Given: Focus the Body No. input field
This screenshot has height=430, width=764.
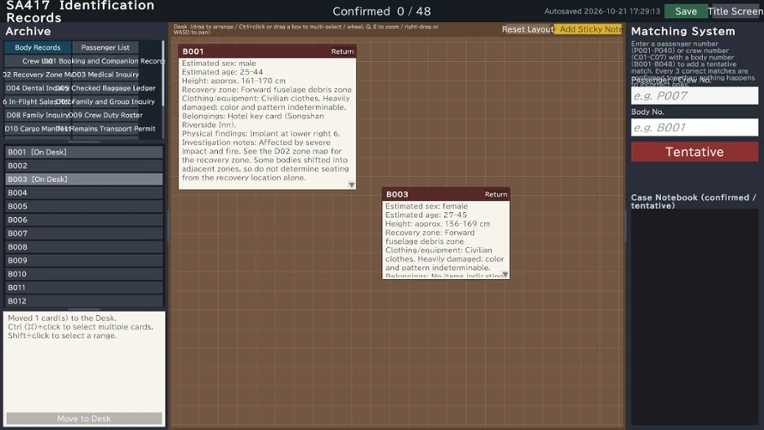Looking at the screenshot, I should 694,128.
